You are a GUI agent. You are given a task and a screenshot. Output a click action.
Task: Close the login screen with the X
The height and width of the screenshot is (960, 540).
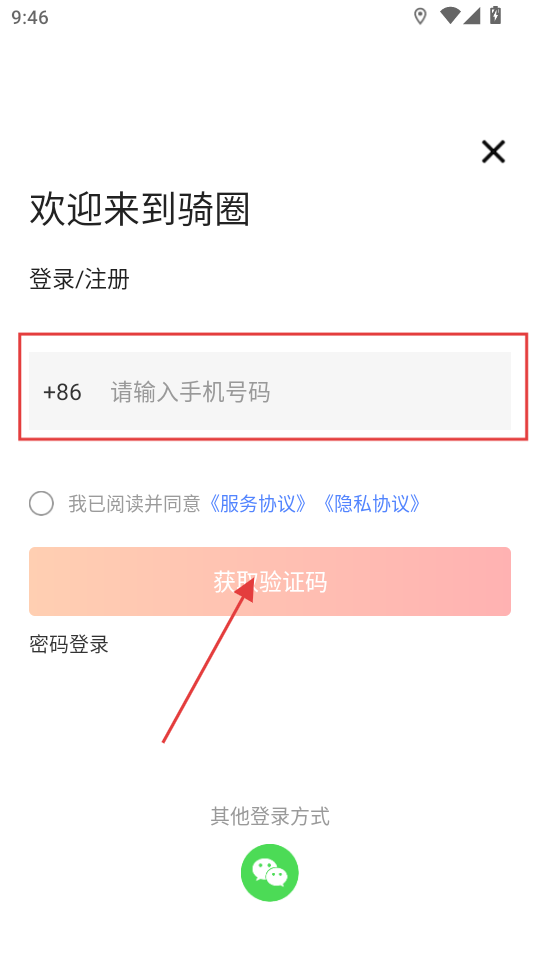pos(493,151)
